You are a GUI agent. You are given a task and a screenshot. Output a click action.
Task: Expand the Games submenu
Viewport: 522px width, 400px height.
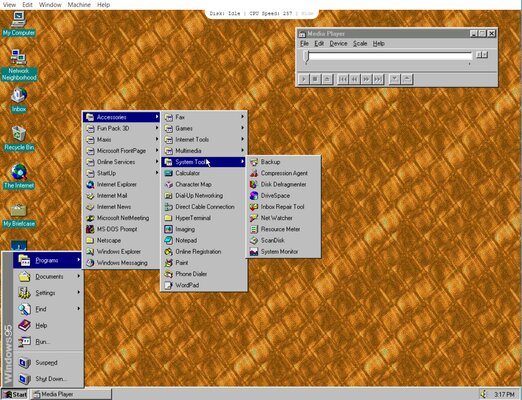tap(204, 128)
